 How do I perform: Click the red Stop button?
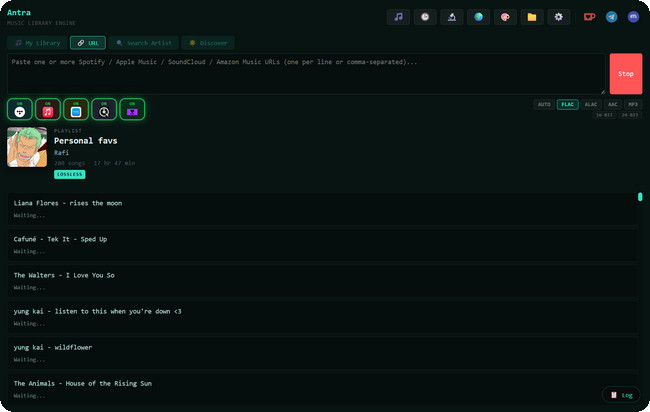pos(626,74)
